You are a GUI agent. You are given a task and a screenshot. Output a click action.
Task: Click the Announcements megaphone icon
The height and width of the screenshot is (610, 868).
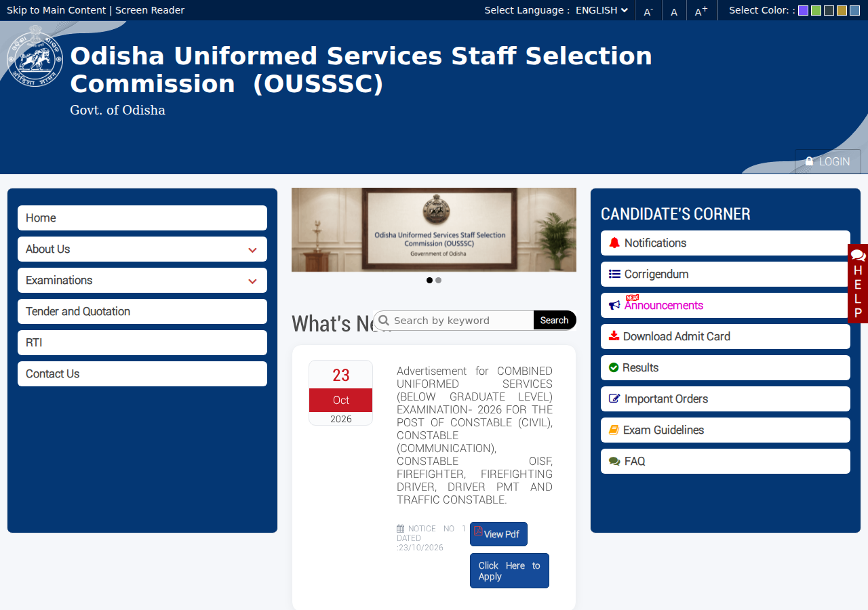pyautogui.click(x=614, y=305)
